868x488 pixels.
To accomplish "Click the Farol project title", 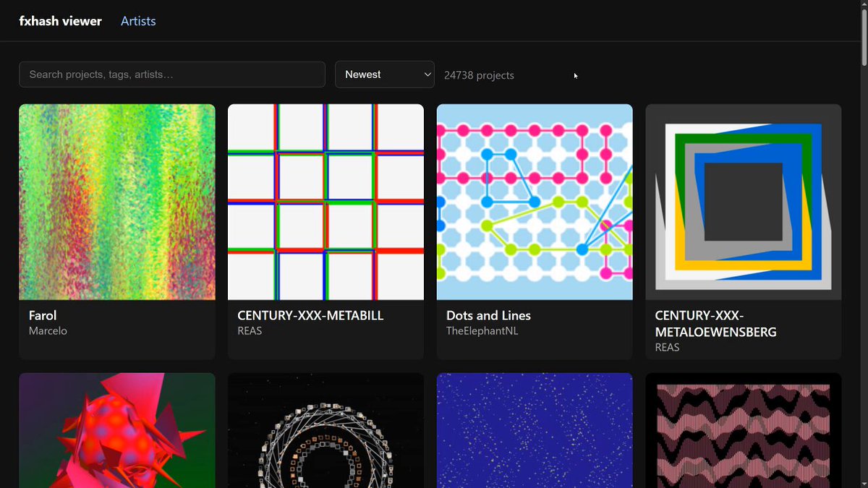I will pyautogui.click(x=43, y=315).
